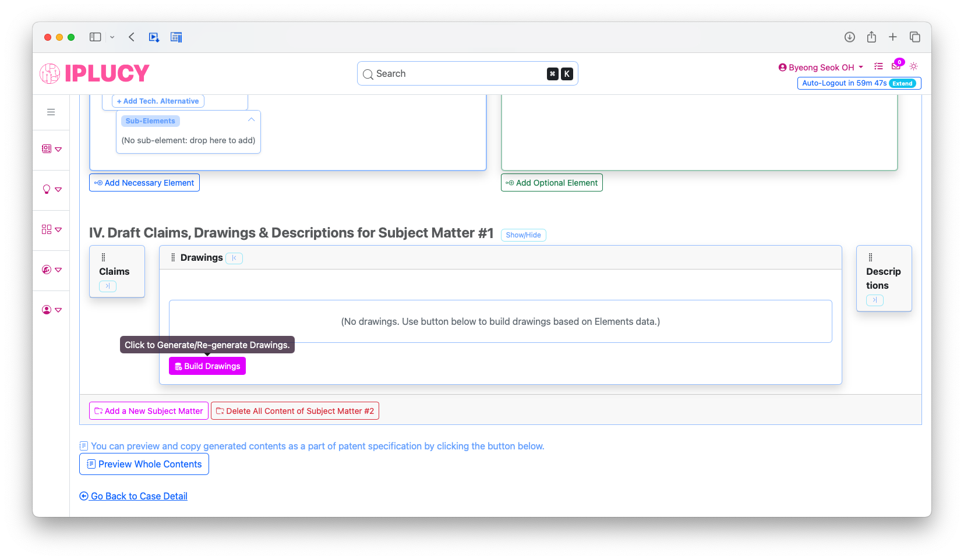Toggle the light/dark theme sun icon
The height and width of the screenshot is (560, 964).
click(914, 66)
